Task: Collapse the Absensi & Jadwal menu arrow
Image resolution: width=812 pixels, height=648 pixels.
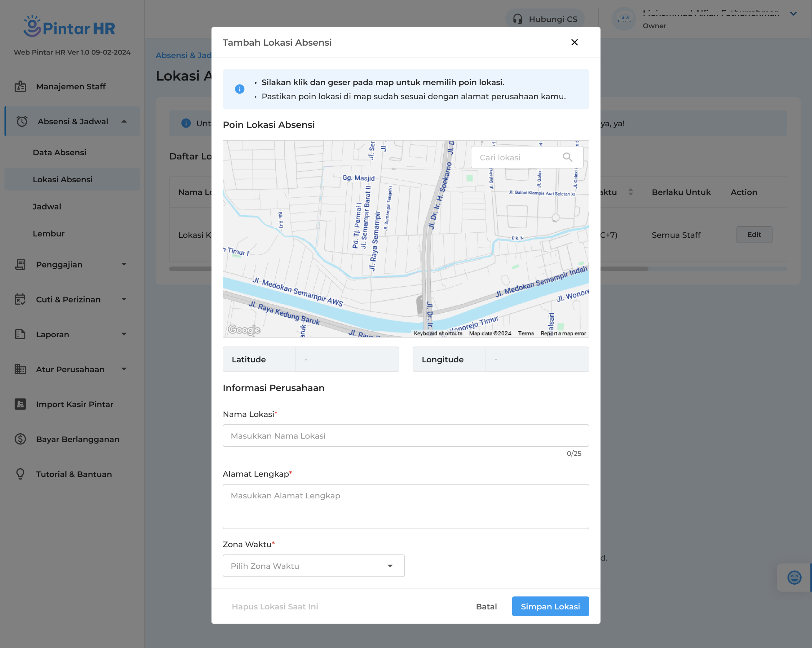Action: click(124, 121)
